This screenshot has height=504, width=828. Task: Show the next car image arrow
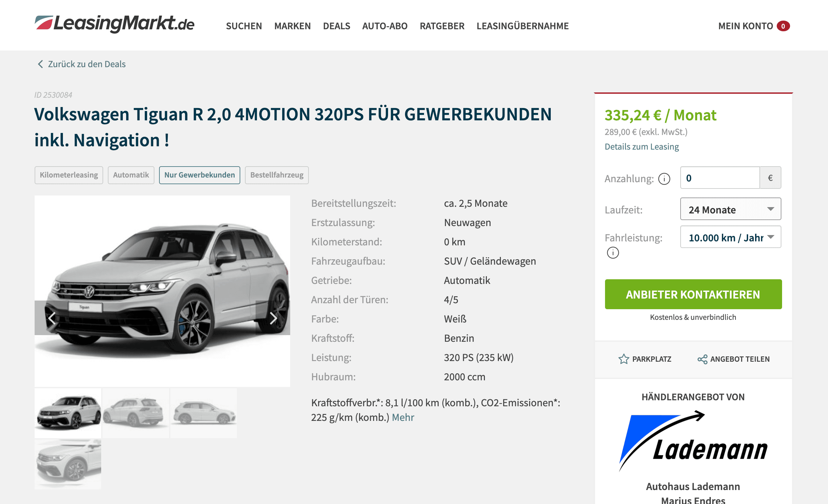pos(273,317)
